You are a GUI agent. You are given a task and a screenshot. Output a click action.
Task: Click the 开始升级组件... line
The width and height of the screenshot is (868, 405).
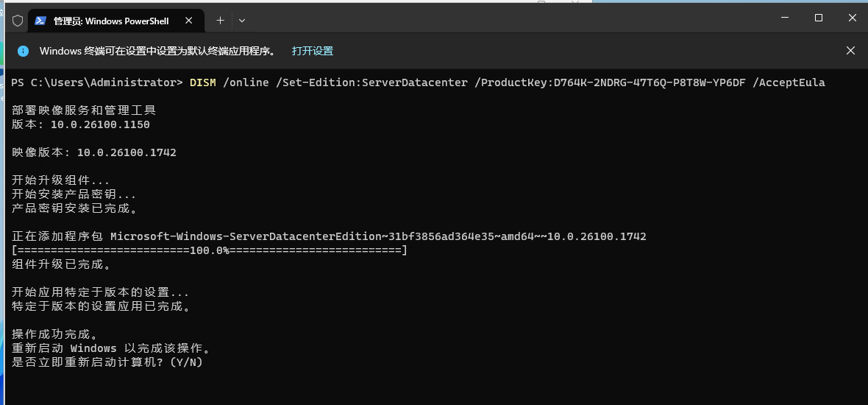[x=60, y=180]
